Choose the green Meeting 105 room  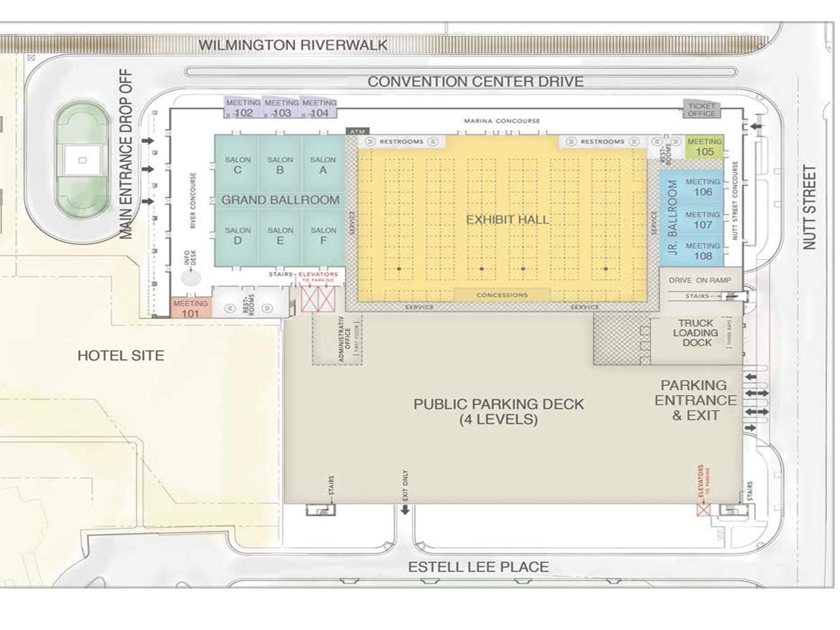pyautogui.click(x=704, y=147)
